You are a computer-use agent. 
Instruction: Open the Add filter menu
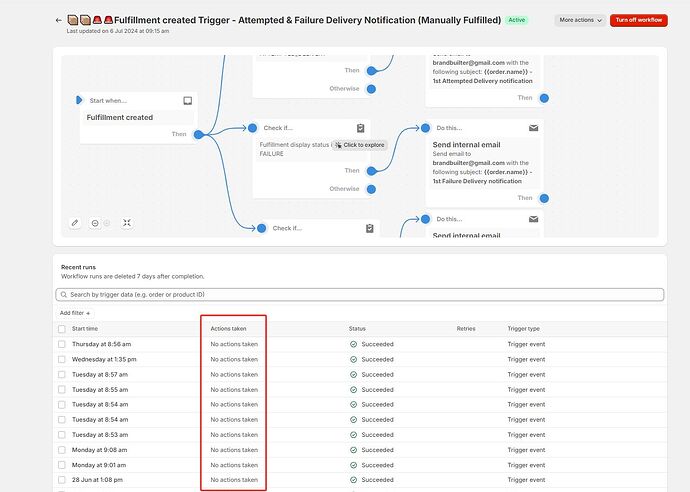[x=75, y=313]
